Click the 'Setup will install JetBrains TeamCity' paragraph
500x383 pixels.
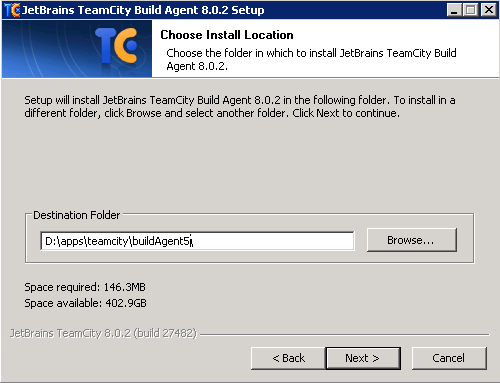[240, 107]
